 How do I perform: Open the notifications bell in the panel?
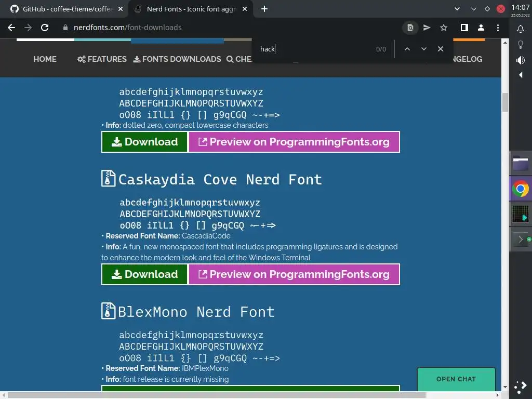[521, 29]
